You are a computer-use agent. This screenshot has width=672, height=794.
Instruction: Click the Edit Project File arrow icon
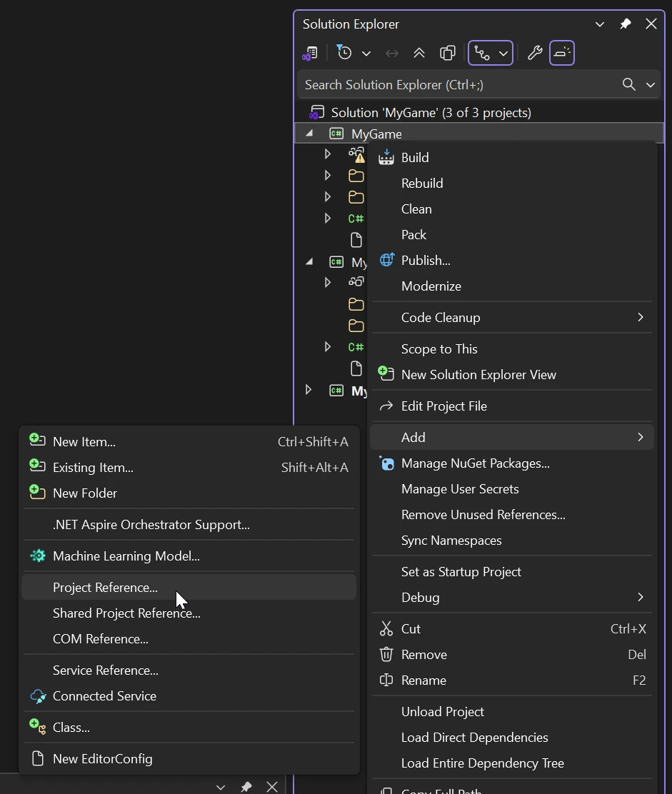pyautogui.click(x=386, y=406)
